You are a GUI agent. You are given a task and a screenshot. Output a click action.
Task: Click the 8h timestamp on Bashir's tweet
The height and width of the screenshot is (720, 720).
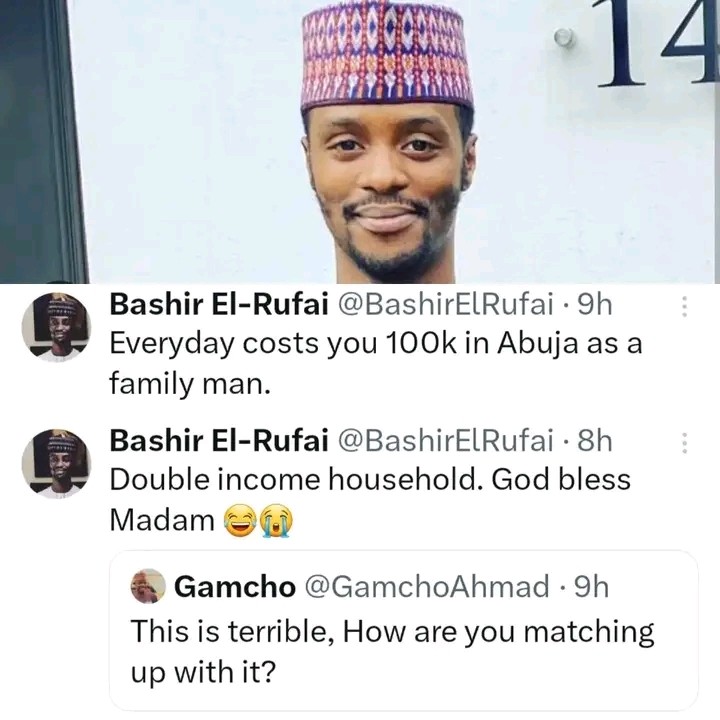(595, 441)
